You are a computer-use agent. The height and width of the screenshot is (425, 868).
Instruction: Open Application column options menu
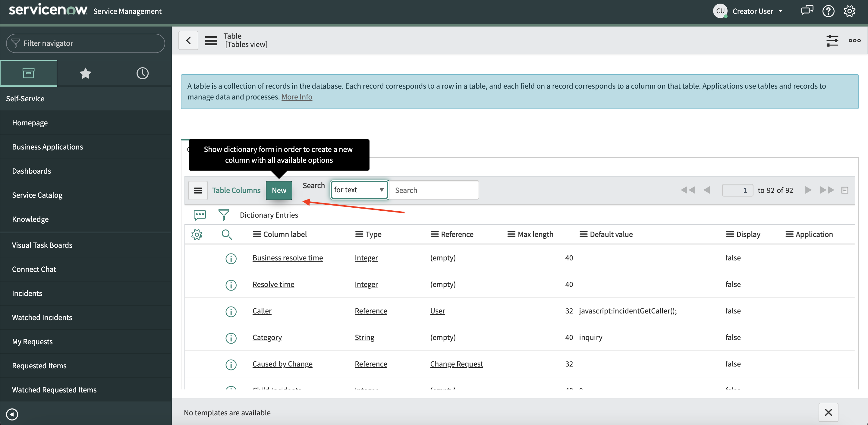[x=789, y=234]
